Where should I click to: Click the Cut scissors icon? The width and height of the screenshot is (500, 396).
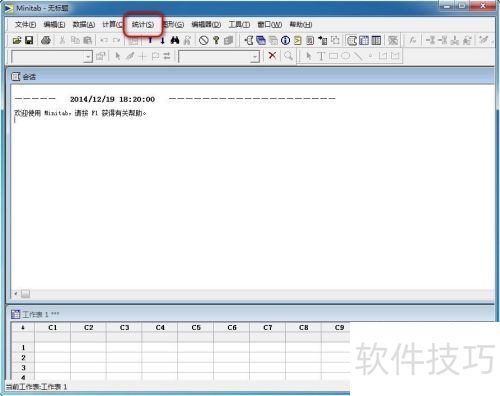pyautogui.click(x=62, y=40)
